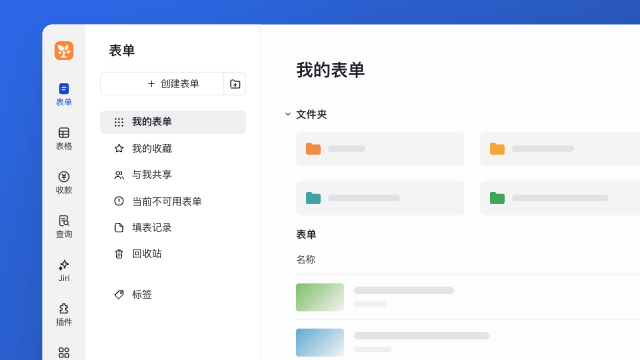Open the 表格 section in left rail
The height and width of the screenshot is (360, 640).
click(x=64, y=139)
